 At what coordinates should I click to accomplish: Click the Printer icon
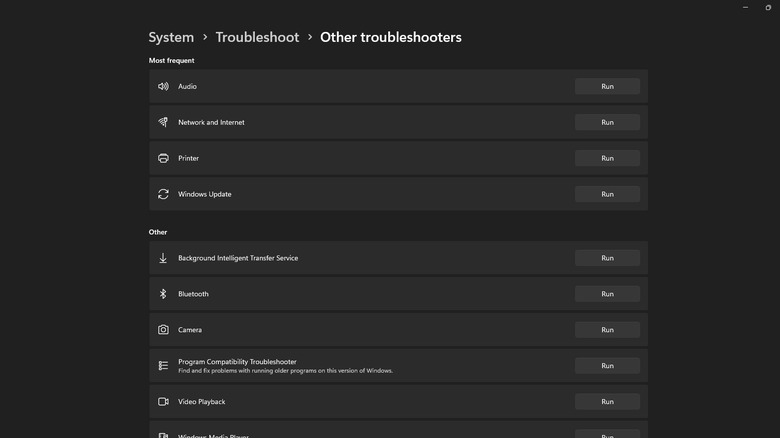point(163,158)
